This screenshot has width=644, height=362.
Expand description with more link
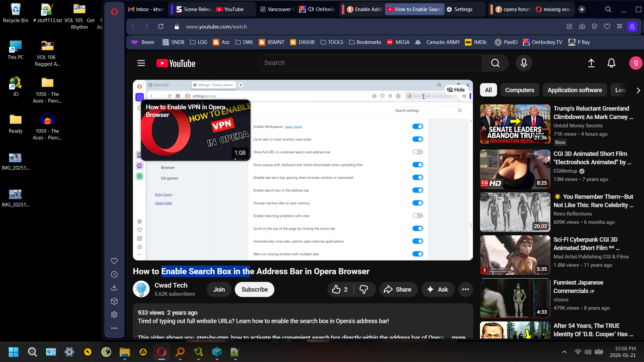[x=458, y=337]
